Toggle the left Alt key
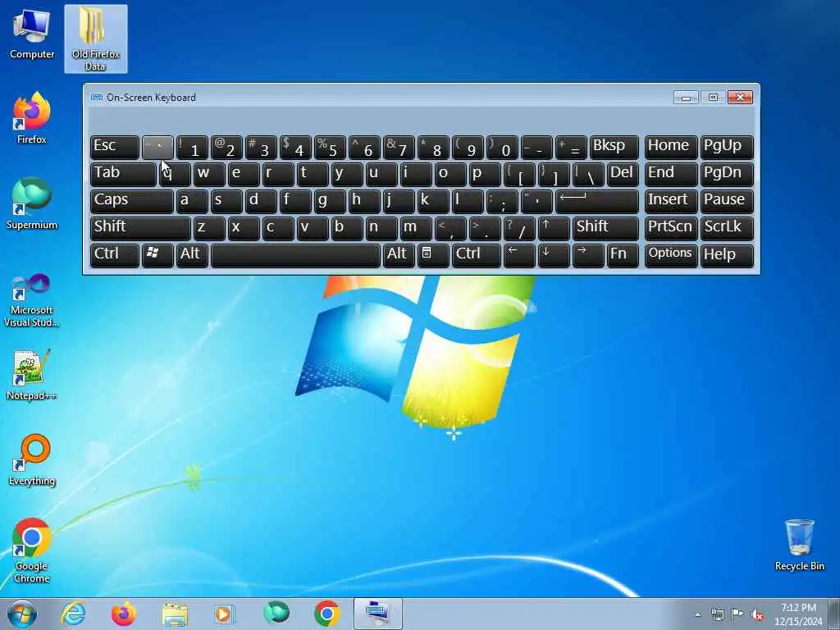Screen dimensions: 840x630 192,255
